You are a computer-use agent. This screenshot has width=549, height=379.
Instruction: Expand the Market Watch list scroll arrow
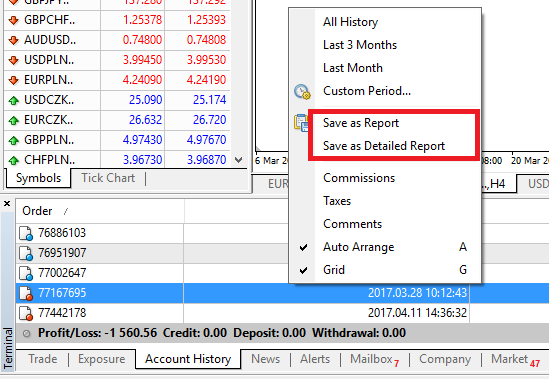(239, 160)
